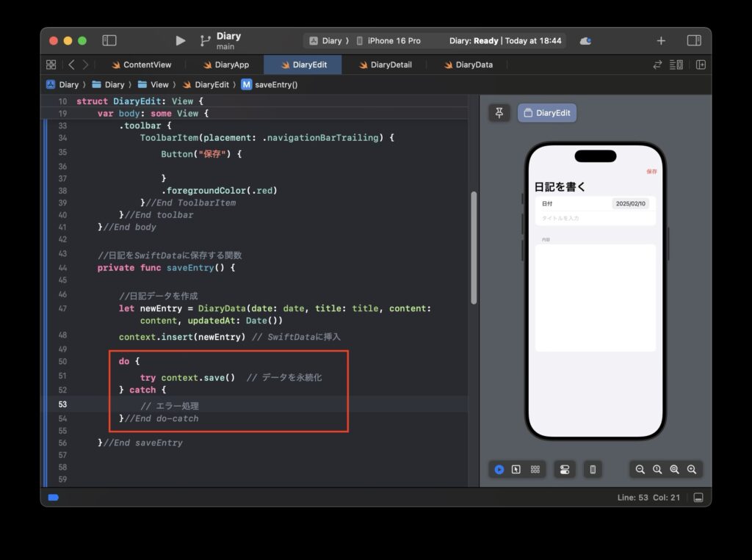Open the related items grid menu
752x560 pixels.
[51, 65]
